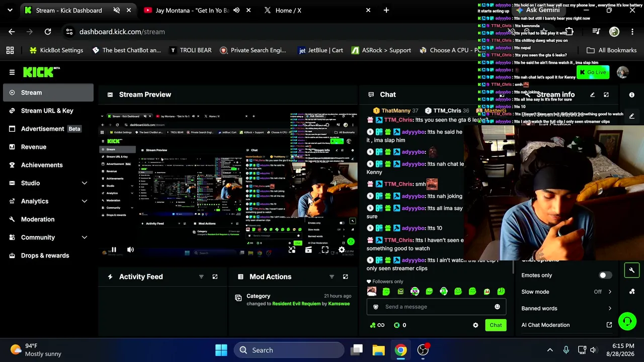The image size is (644, 362).
Task: Go back in browser history
Action: (x=12, y=32)
